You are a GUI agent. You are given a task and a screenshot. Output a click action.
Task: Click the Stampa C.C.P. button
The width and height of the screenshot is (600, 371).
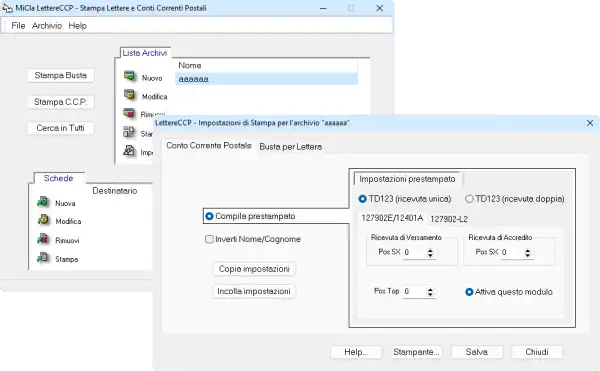(60, 102)
